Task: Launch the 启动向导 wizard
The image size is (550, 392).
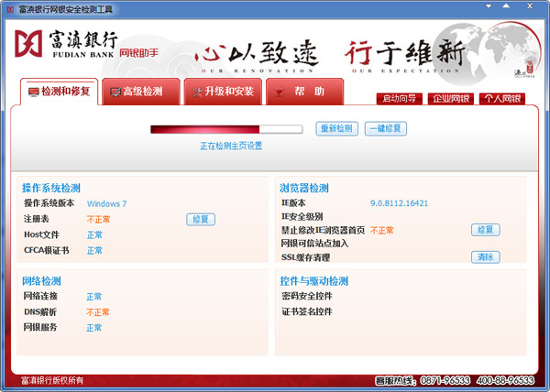Action: [401, 99]
